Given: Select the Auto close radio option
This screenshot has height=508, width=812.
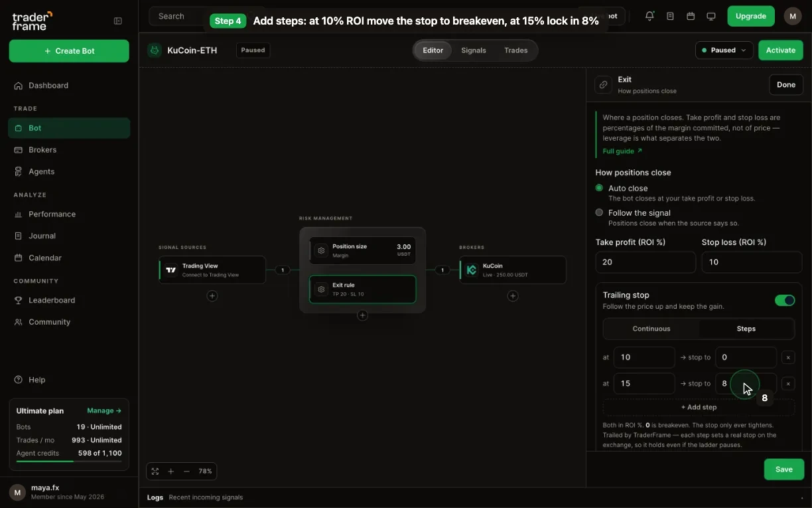Looking at the screenshot, I should coord(599,188).
